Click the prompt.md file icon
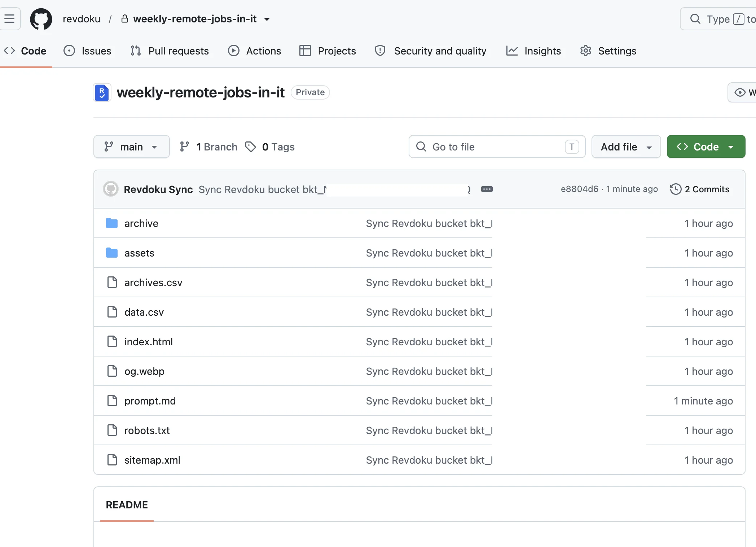The image size is (756, 547). pyautogui.click(x=112, y=401)
